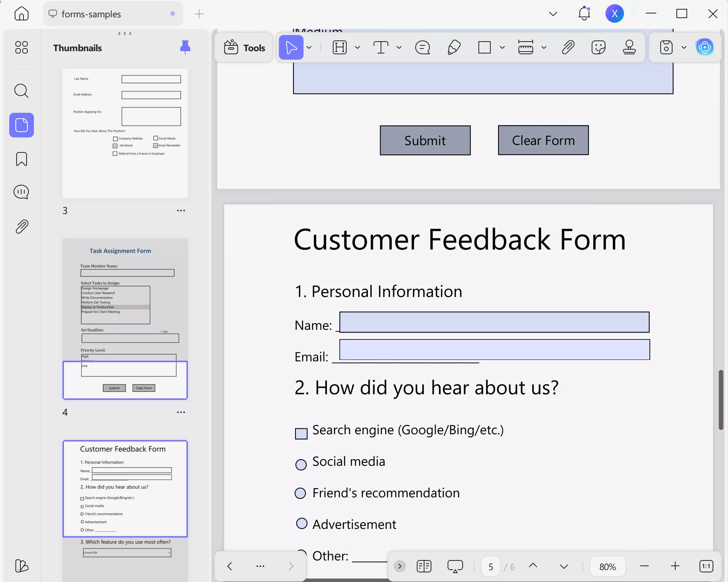Click the attachment paperclip tool
The width and height of the screenshot is (728, 582).
(568, 47)
